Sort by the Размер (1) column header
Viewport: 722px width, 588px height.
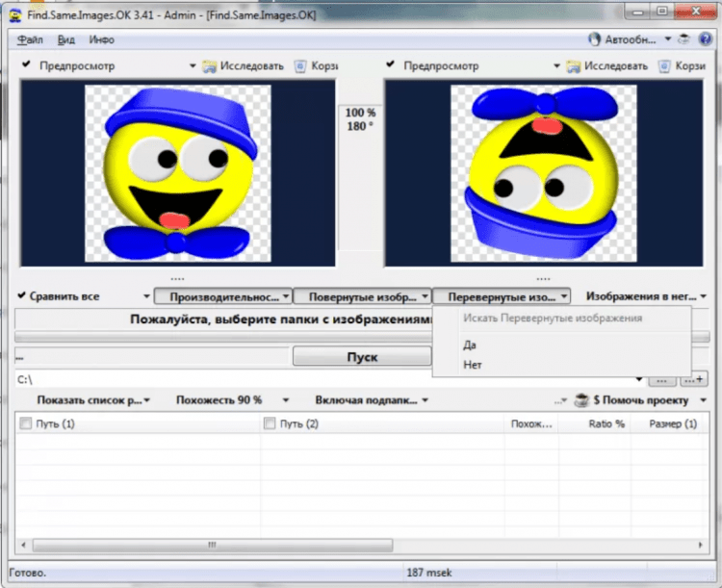[669, 423]
